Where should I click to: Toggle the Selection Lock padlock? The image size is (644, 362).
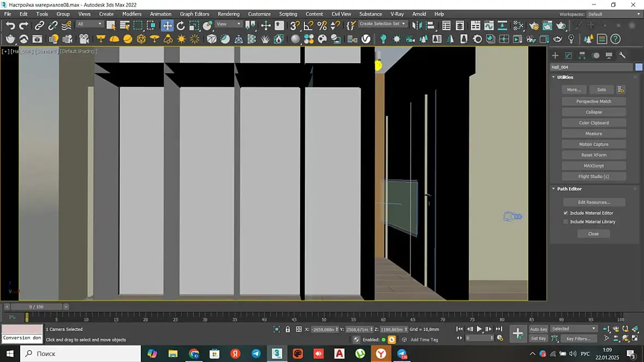pos(288,329)
